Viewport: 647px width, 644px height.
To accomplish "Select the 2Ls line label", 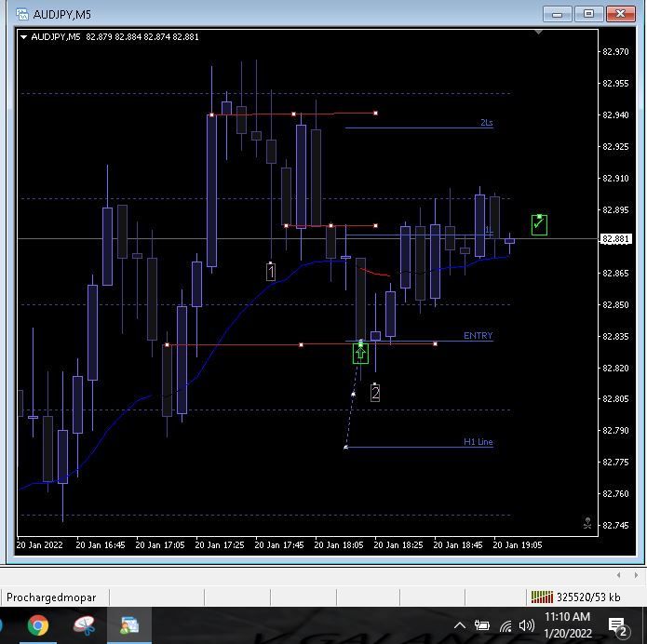I will [x=487, y=123].
